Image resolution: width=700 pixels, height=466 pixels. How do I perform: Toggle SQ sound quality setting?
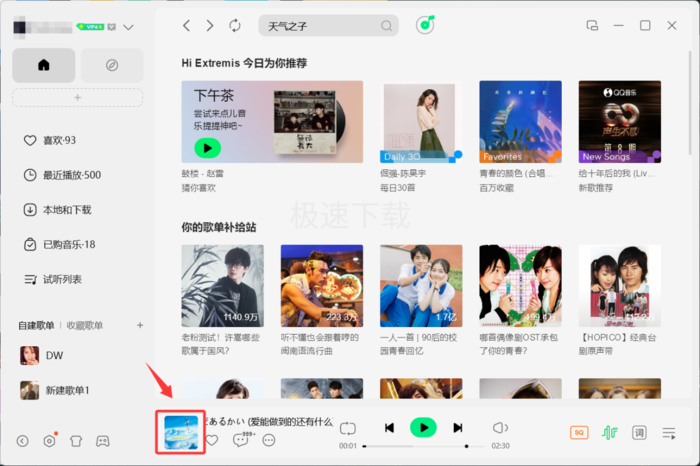(x=579, y=433)
